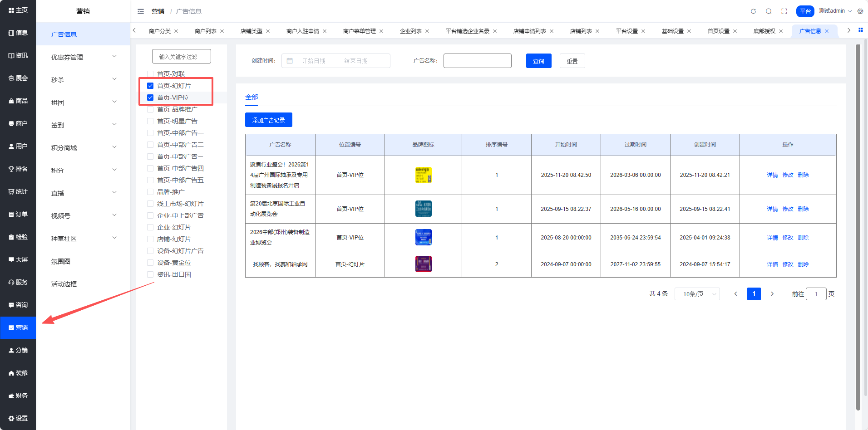Screen dimensions: 868x430
Task: Expand the 优惠券管理 submenu
Action: coord(83,57)
